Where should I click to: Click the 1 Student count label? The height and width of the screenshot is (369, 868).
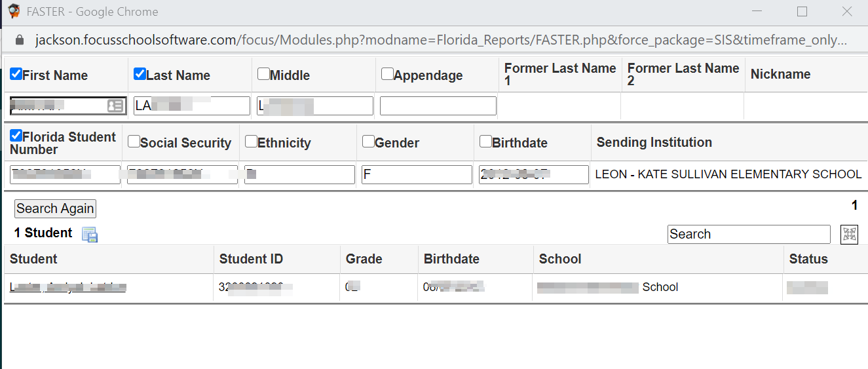point(43,233)
